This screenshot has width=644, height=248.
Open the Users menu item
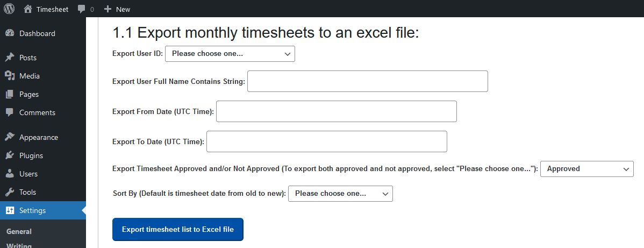[28, 174]
